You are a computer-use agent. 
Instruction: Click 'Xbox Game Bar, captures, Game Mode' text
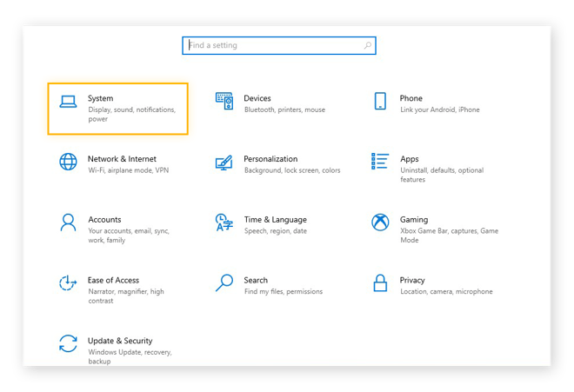pyautogui.click(x=449, y=236)
